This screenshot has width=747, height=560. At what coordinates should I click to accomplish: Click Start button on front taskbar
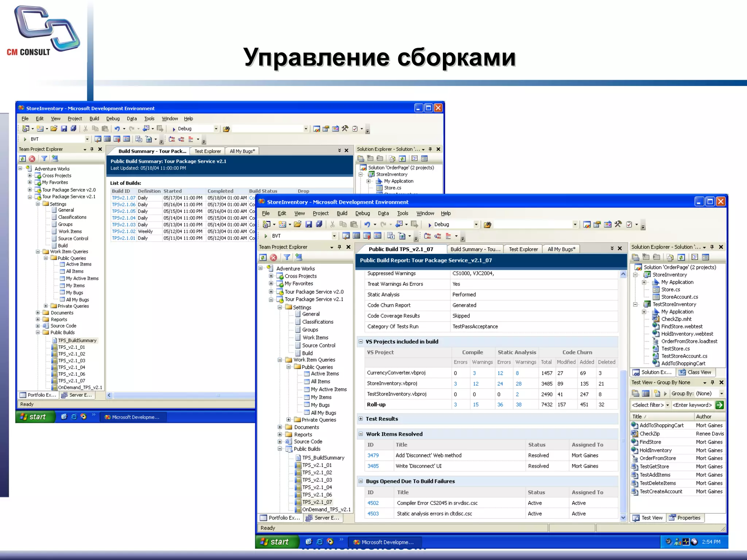pyautogui.click(x=277, y=542)
